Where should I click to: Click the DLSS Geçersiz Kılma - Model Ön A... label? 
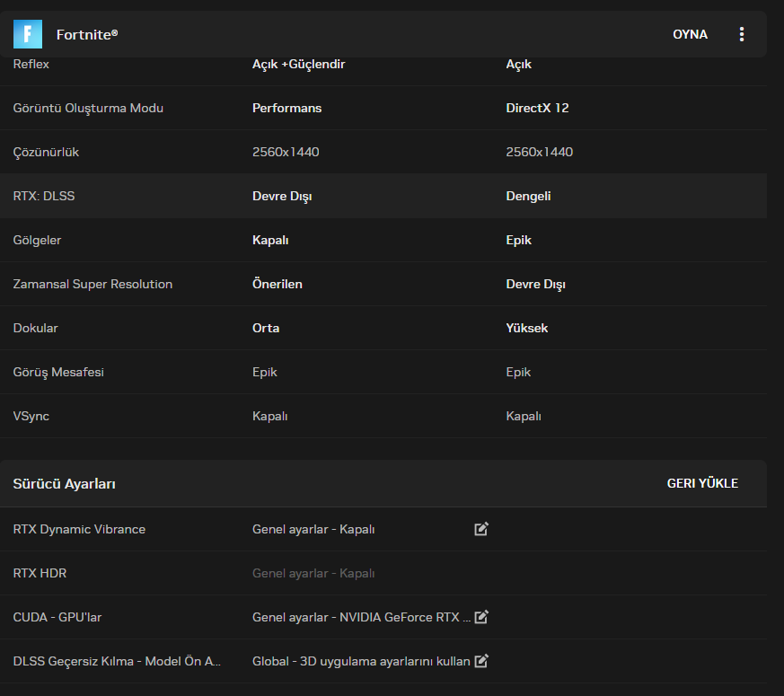pyautogui.click(x=117, y=661)
